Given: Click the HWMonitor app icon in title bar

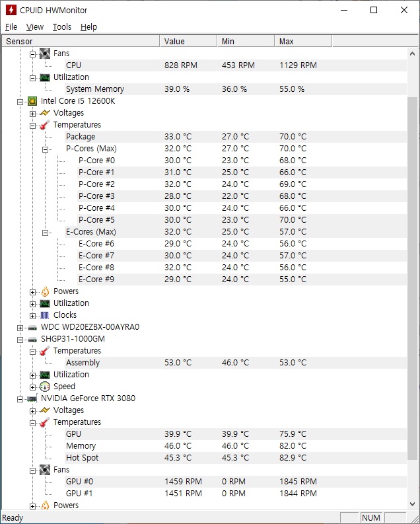Looking at the screenshot, I should click(11, 10).
